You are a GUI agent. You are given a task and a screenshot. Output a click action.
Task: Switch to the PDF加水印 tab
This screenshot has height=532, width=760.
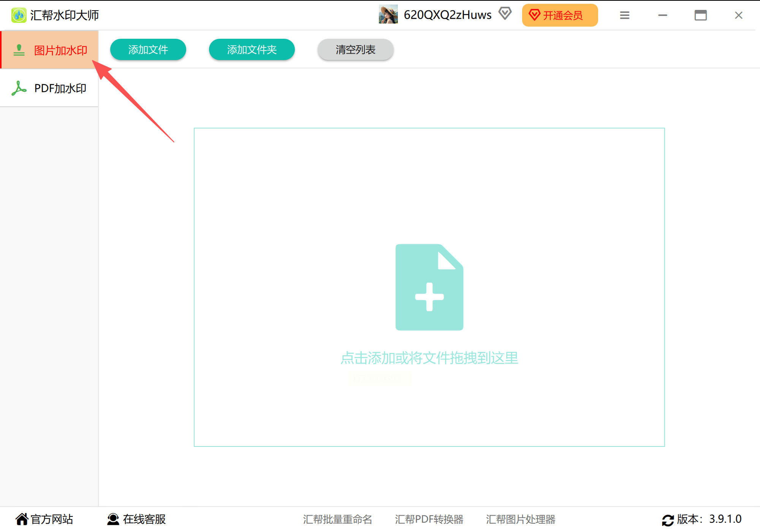point(60,88)
